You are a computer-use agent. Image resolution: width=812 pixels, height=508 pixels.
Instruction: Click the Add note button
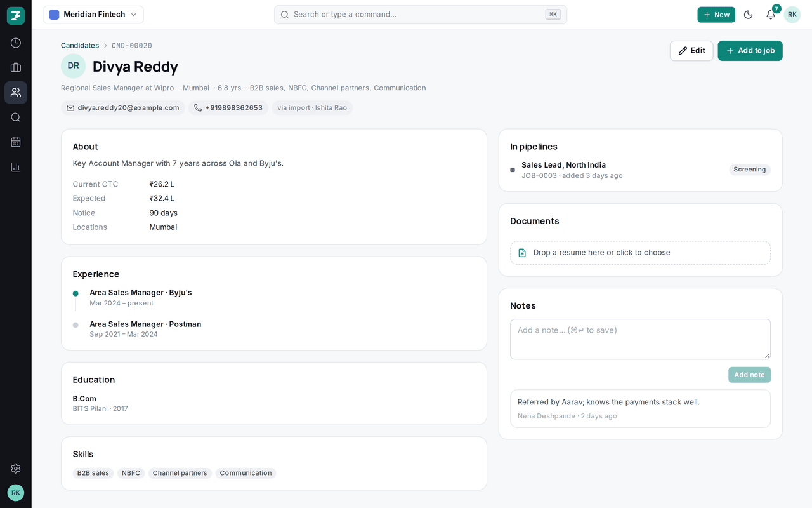[749, 375]
